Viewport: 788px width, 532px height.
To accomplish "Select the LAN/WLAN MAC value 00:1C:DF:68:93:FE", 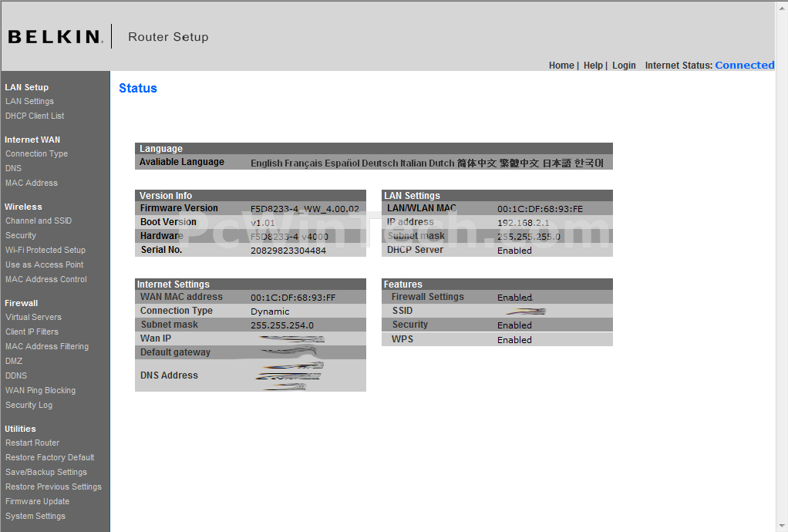I will [x=540, y=209].
